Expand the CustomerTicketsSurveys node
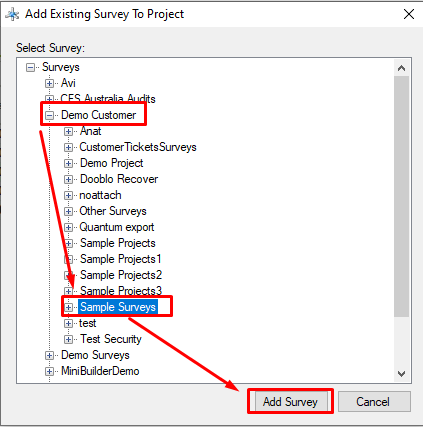 [68, 147]
